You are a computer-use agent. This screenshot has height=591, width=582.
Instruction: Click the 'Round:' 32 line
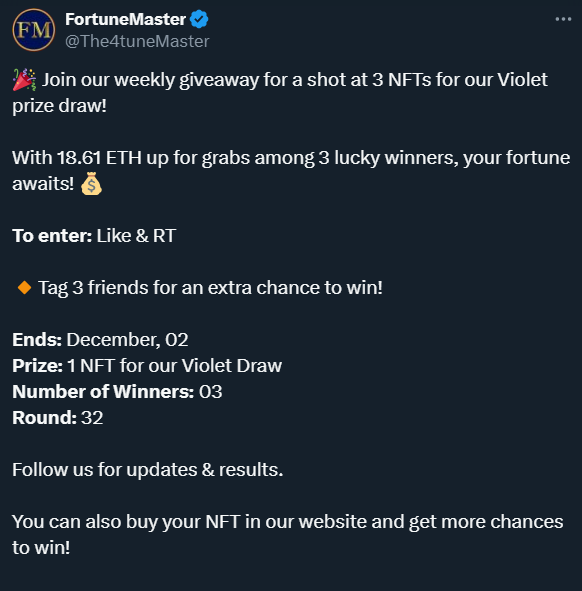[58, 418]
